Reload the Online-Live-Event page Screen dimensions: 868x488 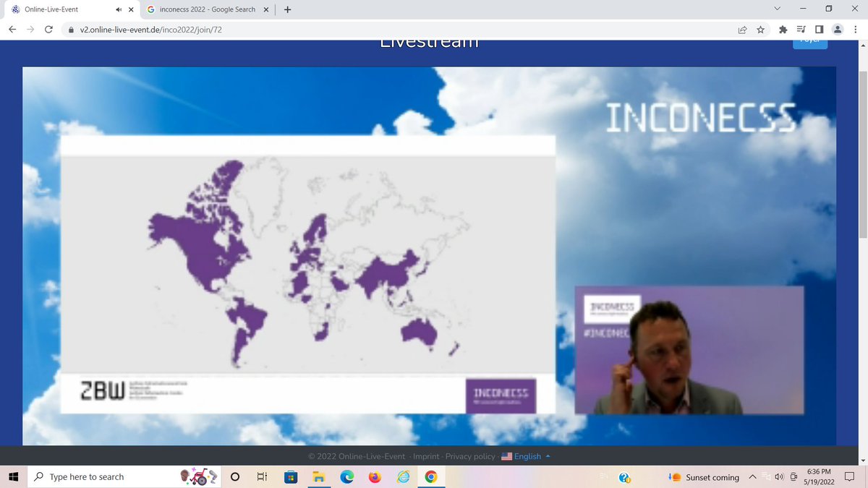tap(49, 30)
